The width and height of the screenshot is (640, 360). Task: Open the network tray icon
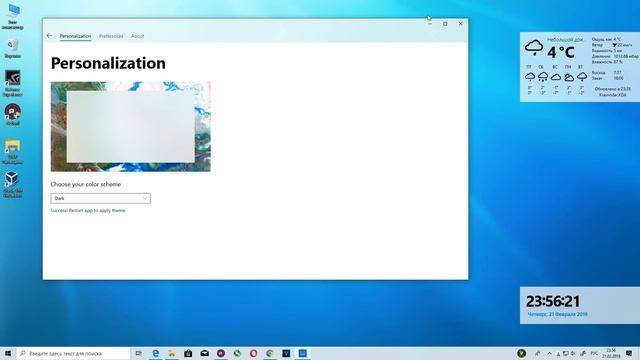[566, 353]
